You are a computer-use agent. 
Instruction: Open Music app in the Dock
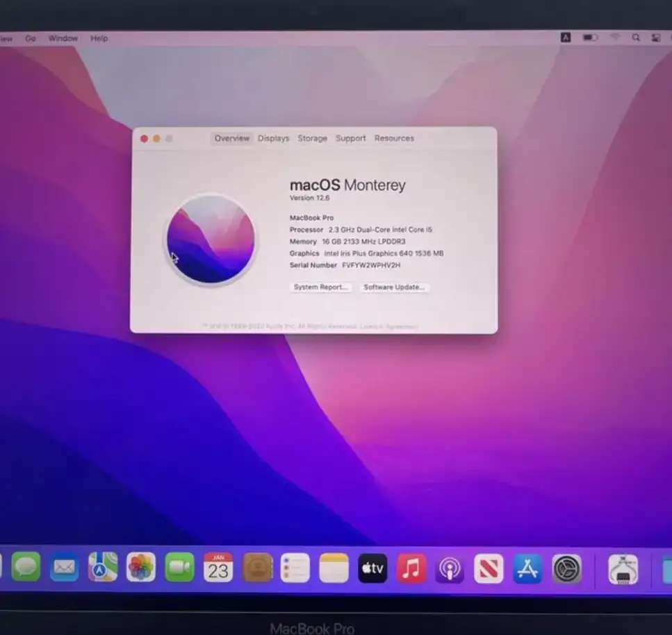click(411, 568)
